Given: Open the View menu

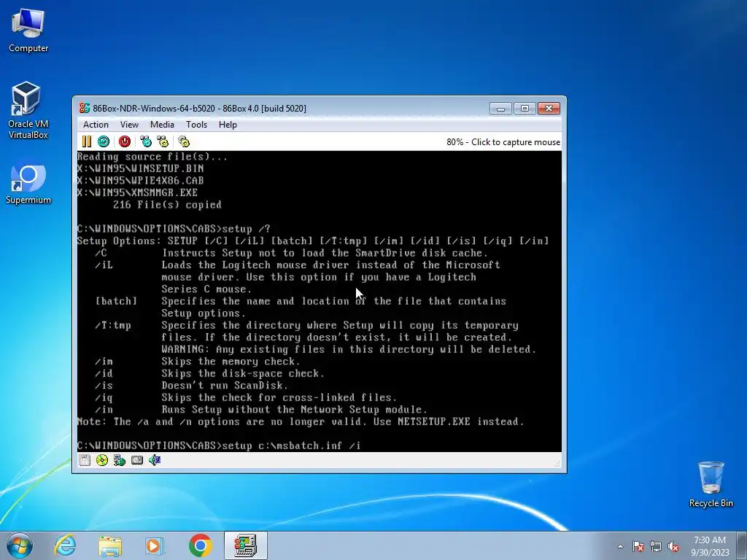Looking at the screenshot, I should pyautogui.click(x=129, y=124).
